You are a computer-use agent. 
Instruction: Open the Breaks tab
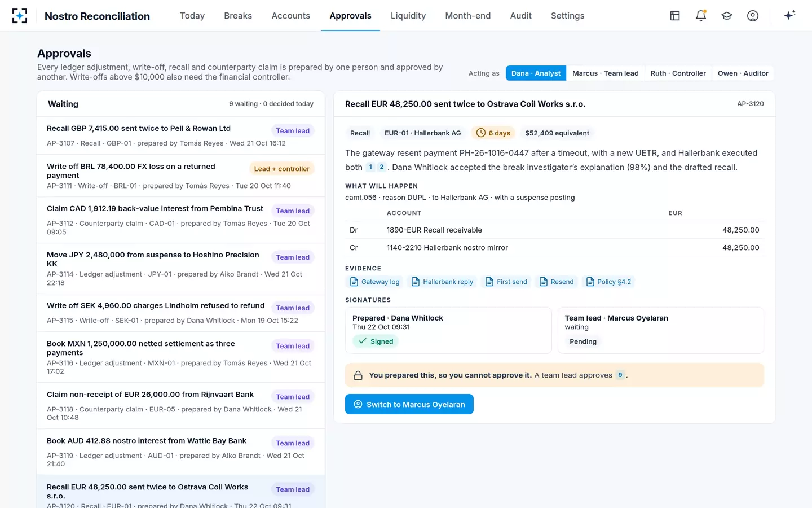coord(238,16)
